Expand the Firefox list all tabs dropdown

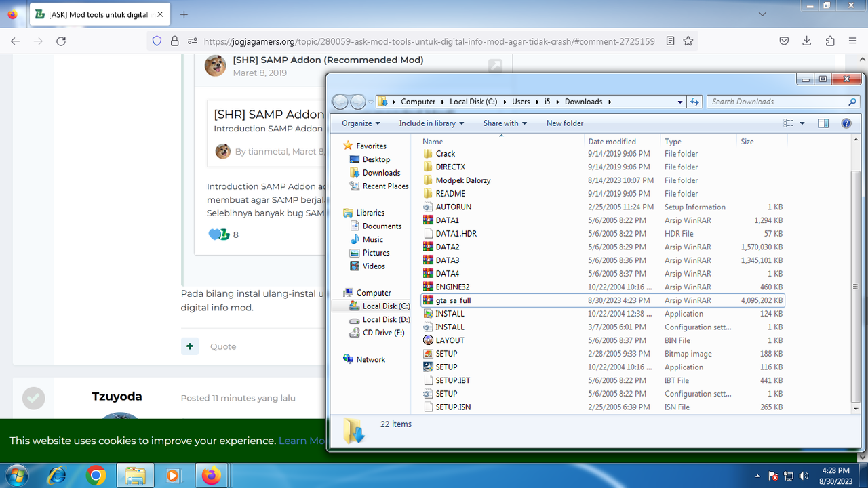[x=764, y=14]
